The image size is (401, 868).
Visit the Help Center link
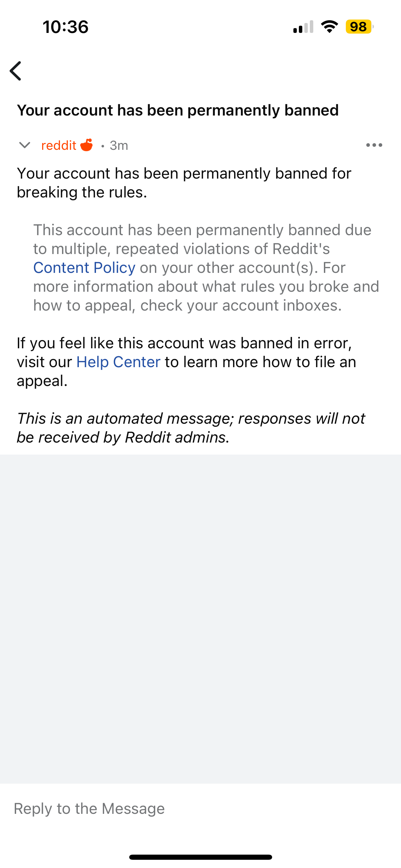(118, 362)
